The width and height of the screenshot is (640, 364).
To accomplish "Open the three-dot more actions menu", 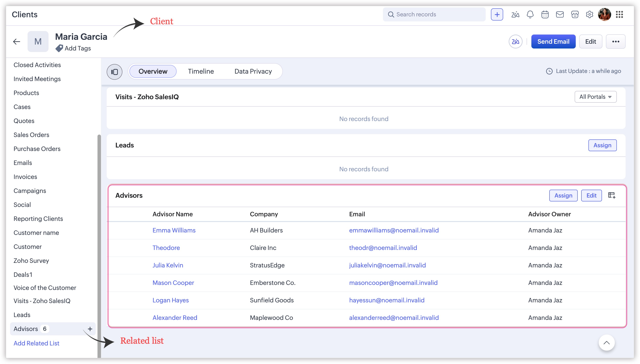I will point(615,42).
